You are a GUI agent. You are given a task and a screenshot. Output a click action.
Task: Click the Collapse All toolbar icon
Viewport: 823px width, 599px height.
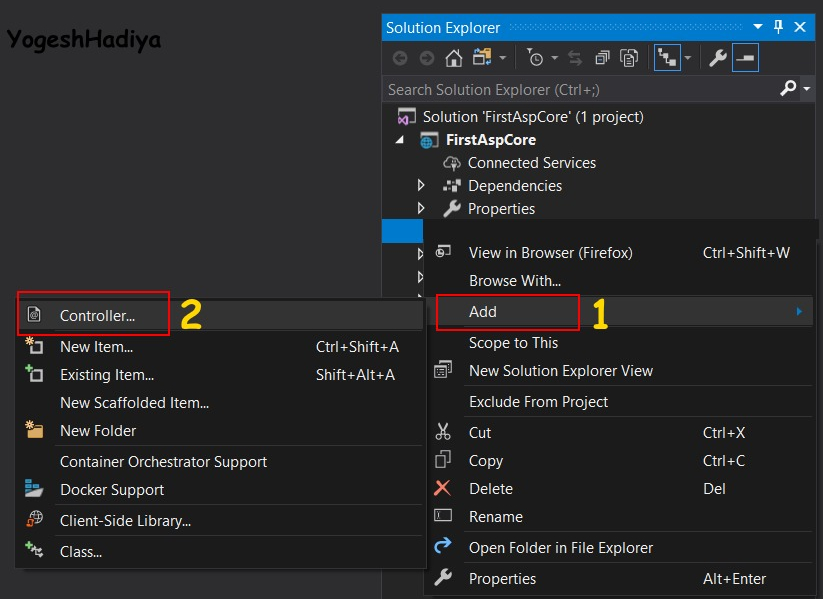click(602, 58)
